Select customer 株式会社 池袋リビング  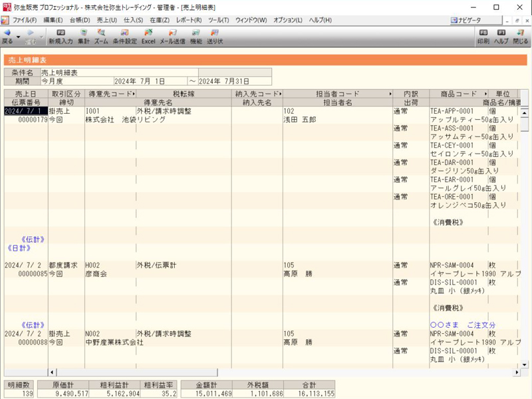(x=126, y=120)
